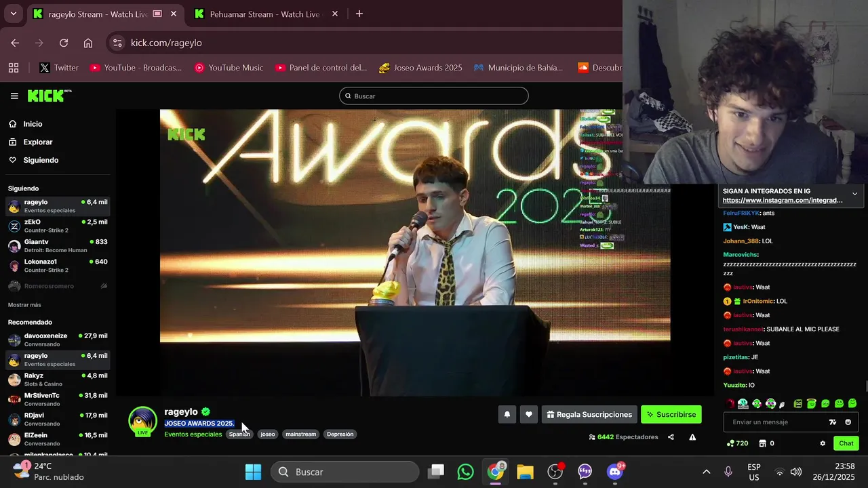Open davooxeneize recommended channel
The width and height of the screenshot is (868, 488).
click(x=58, y=340)
